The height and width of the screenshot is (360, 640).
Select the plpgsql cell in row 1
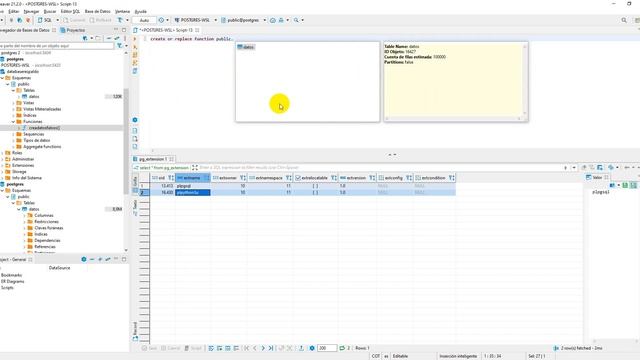point(193,186)
